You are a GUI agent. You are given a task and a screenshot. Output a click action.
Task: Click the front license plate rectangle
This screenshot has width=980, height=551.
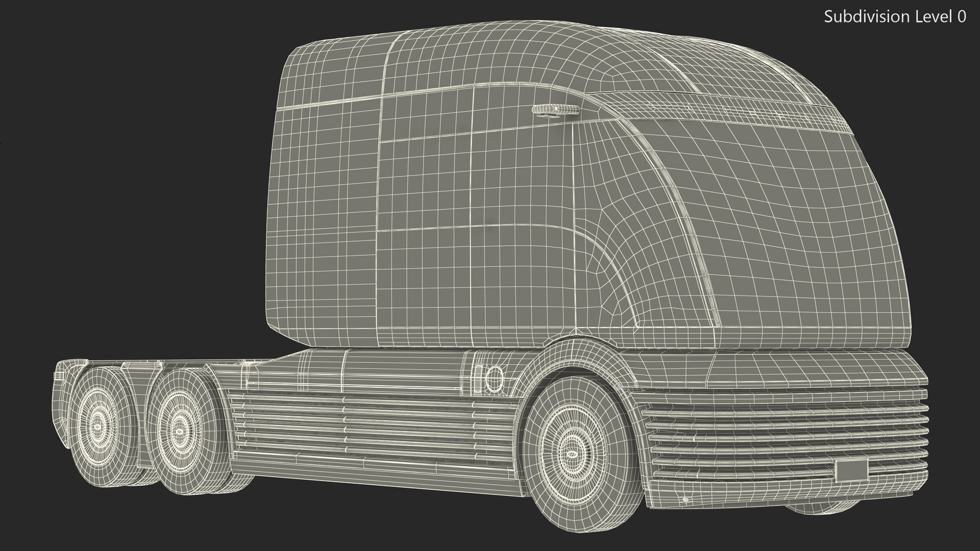(851, 470)
